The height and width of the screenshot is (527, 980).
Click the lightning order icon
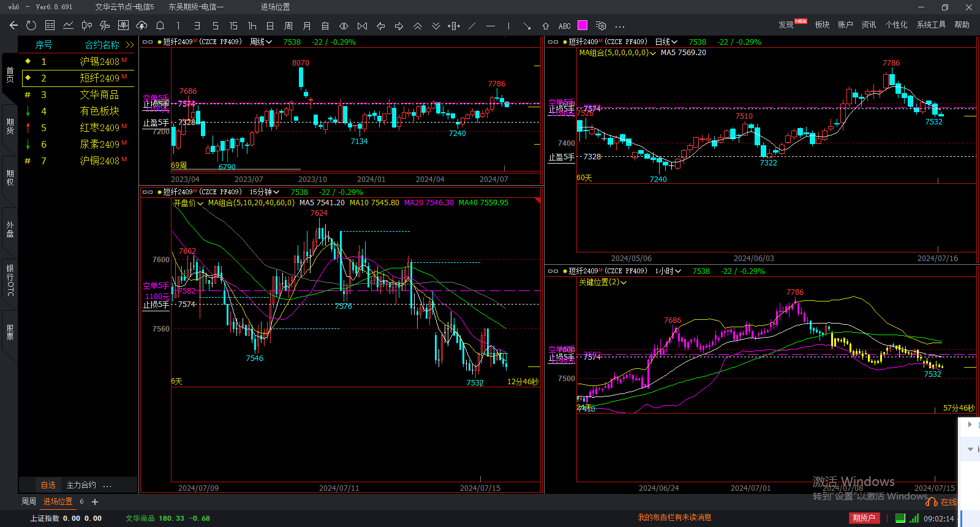tap(105, 26)
